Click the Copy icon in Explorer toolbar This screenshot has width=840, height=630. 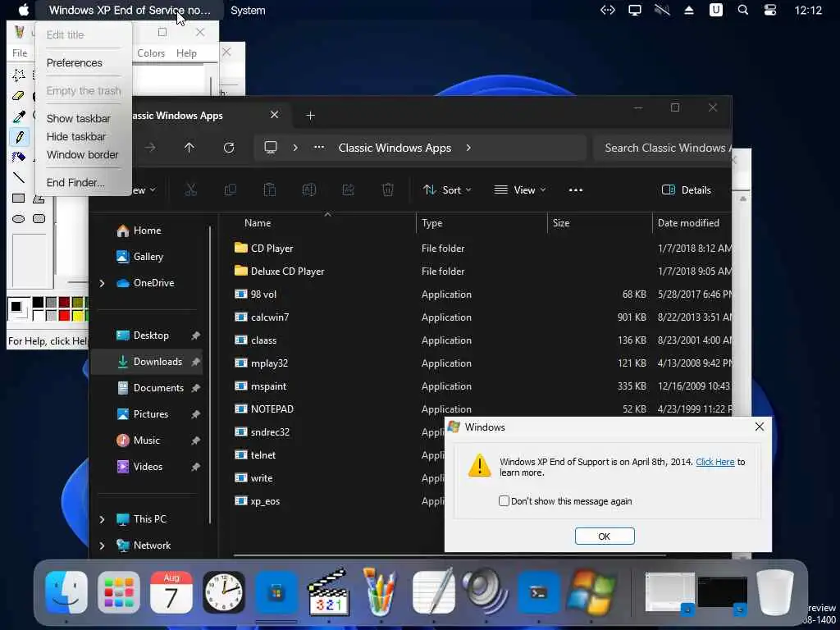click(x=231, y=189)
